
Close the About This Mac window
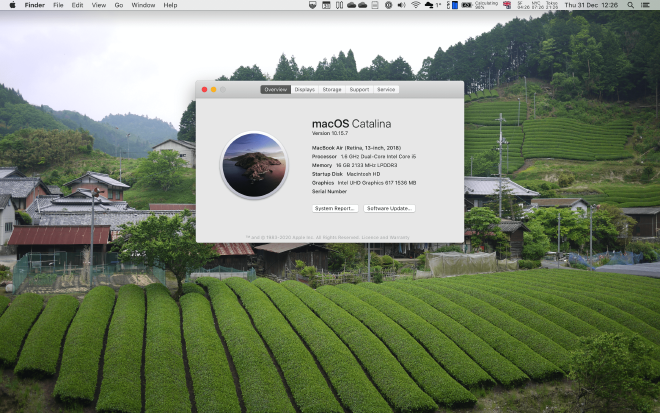(x=204, y=90)
